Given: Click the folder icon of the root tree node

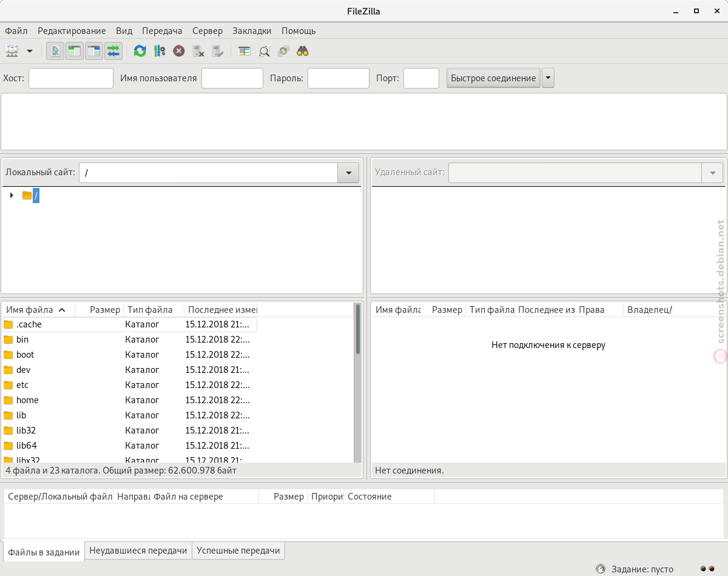Looking at the screenshot, I should tap(27, 195).
